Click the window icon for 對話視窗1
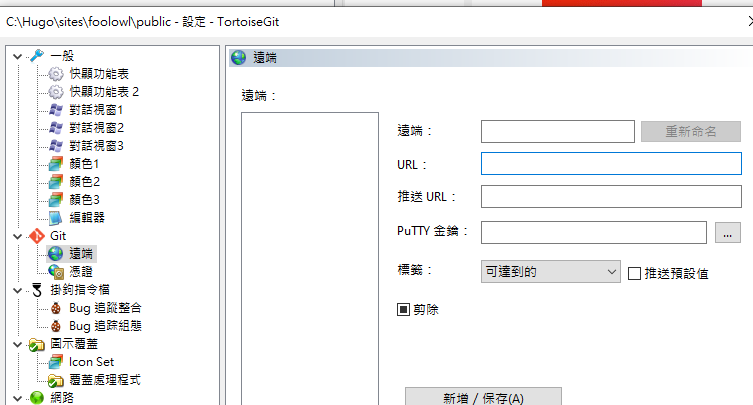Image resolution: width=753 pixels, height=405 pixels. coord(56,110)
